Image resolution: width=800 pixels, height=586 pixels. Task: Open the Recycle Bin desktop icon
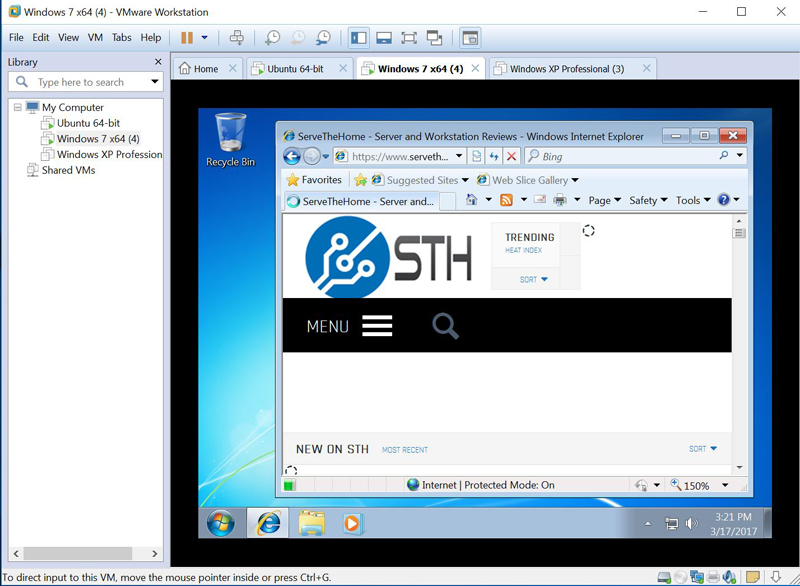231,140
